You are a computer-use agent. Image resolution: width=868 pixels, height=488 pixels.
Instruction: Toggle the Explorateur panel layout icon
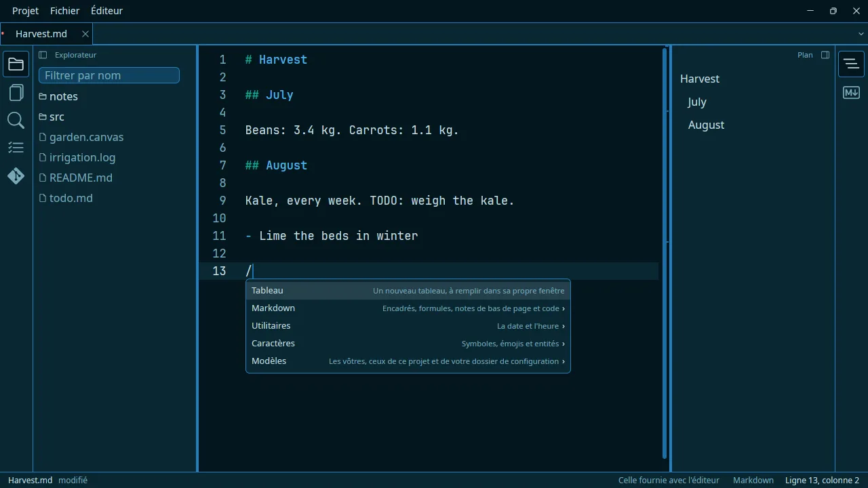[43, 55]
